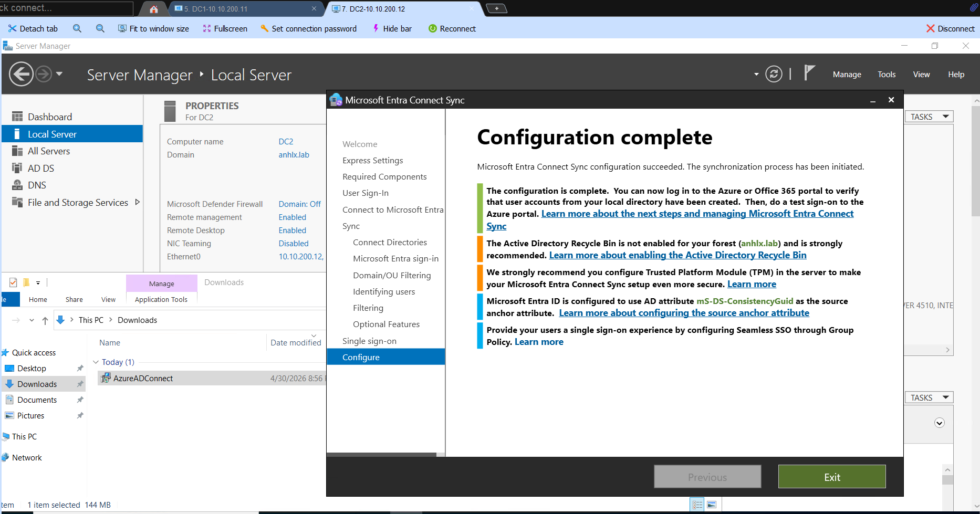
Task: Open the home tab with house icon
Action: coord(154,9)
